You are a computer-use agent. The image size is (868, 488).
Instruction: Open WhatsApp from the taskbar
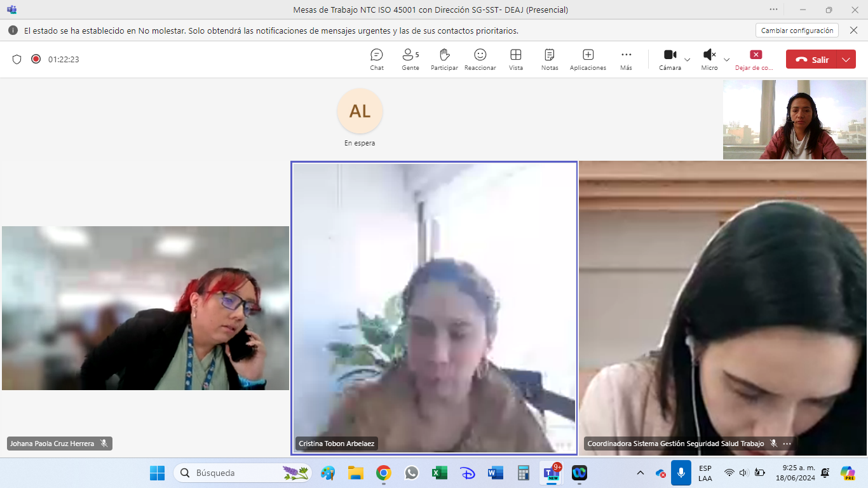pos(411,473)
